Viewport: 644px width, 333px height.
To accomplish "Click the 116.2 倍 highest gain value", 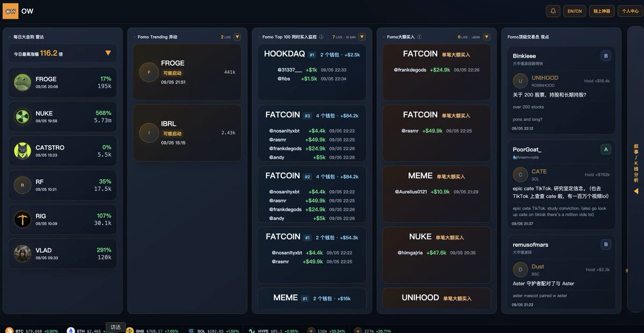I will tap(52, 53).
